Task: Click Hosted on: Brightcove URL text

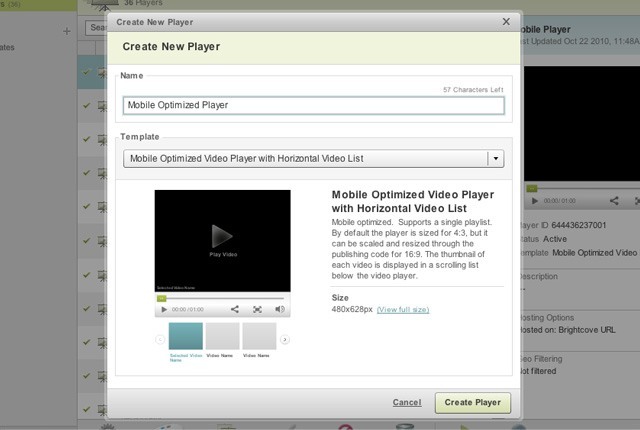Action: [x=567, y=330]
